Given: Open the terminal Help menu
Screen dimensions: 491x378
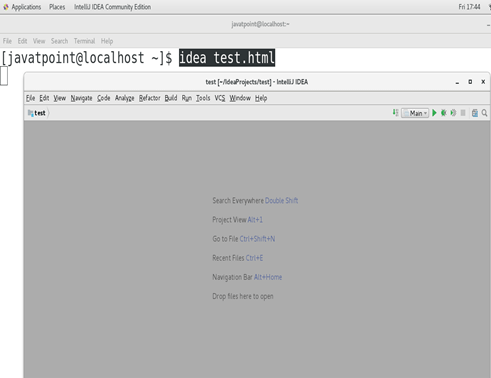Looking at the screenshot, I should [107, 41].
